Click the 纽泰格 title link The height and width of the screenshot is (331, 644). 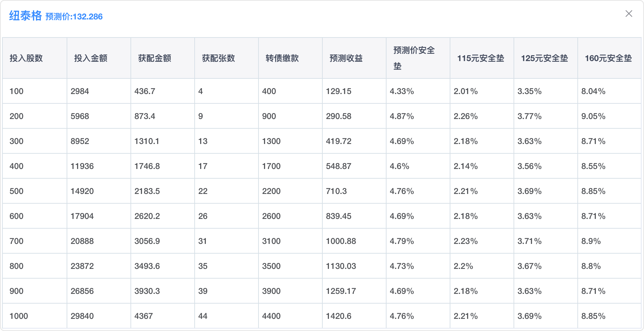point(25,16)
